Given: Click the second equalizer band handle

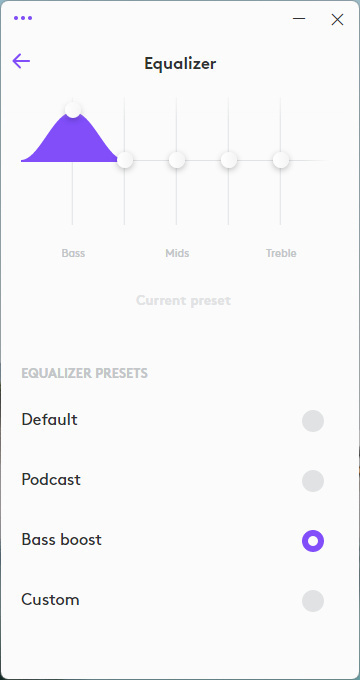Looking at the screenshot, I should (125, 160).
